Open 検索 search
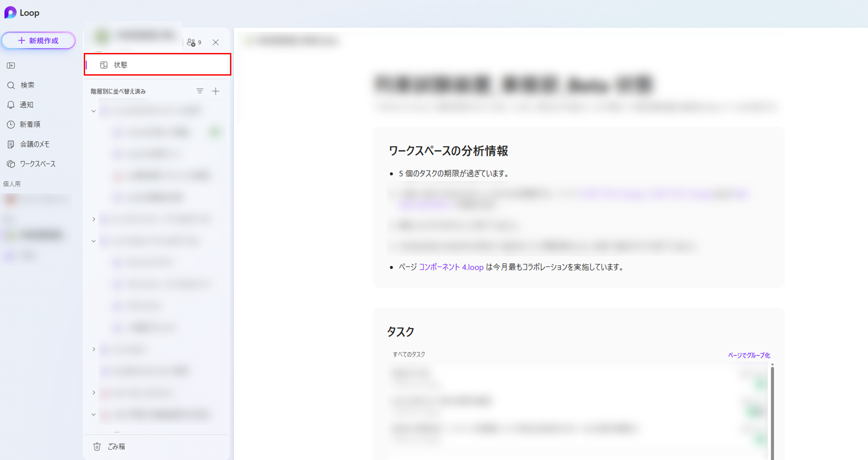Screen dimensions: 868x460 coord(21,85)
